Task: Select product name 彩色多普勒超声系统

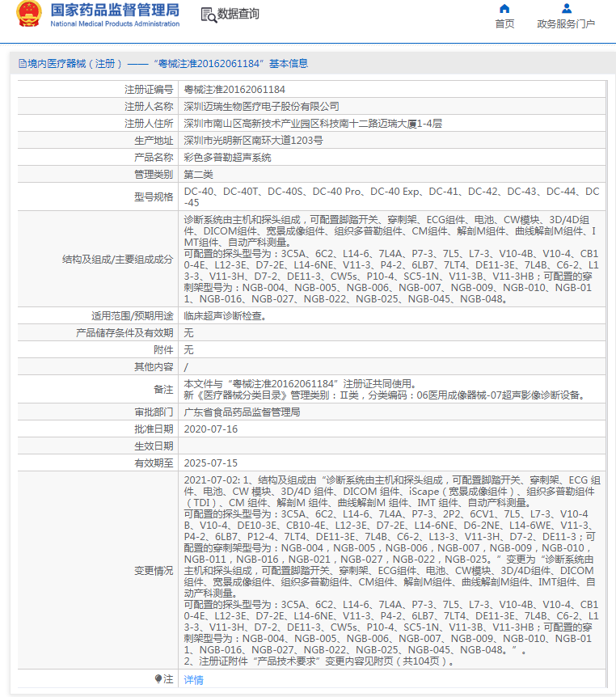Action: [227, 158]
